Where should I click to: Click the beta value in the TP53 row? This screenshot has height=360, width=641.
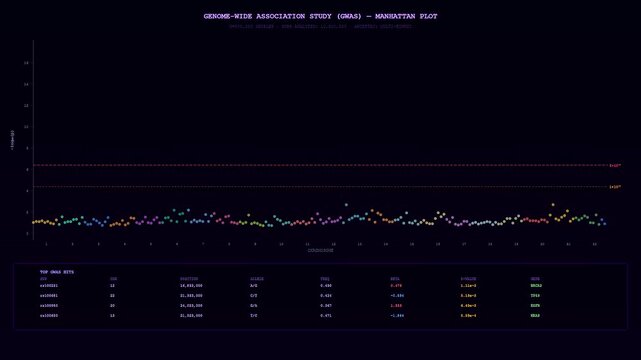[x=397, y=295]
